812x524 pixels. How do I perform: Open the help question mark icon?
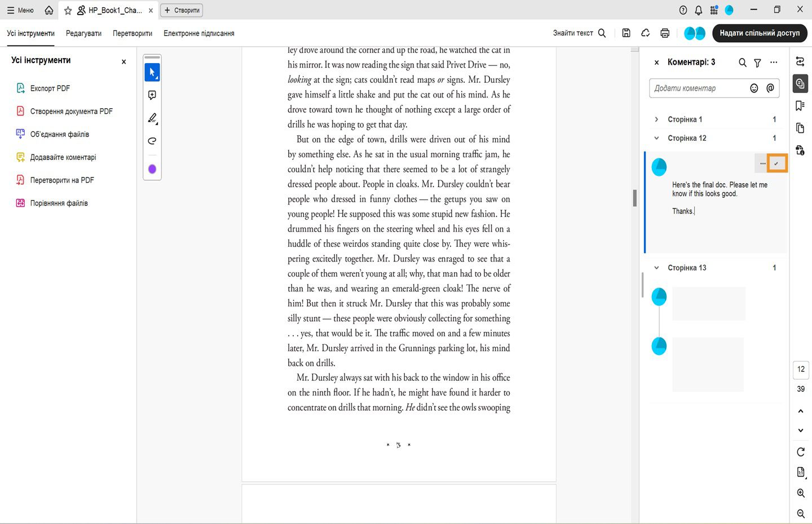[683, 10]
